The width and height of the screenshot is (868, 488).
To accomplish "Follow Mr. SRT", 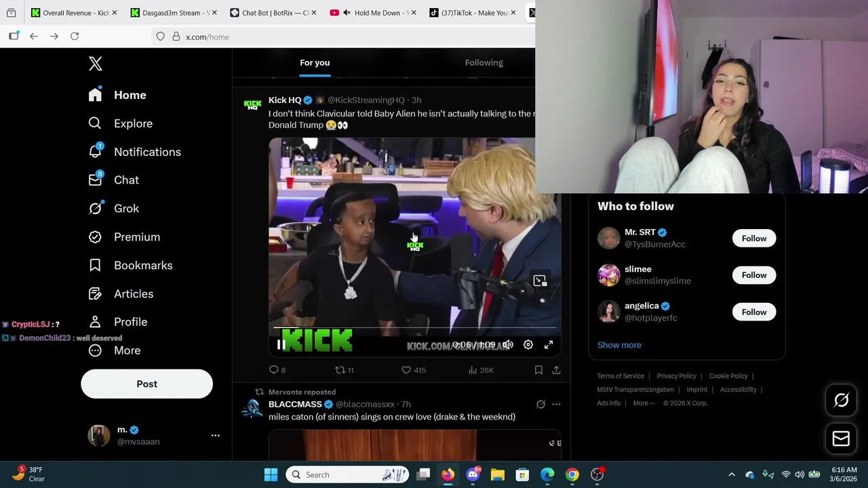I will [753, 239].
